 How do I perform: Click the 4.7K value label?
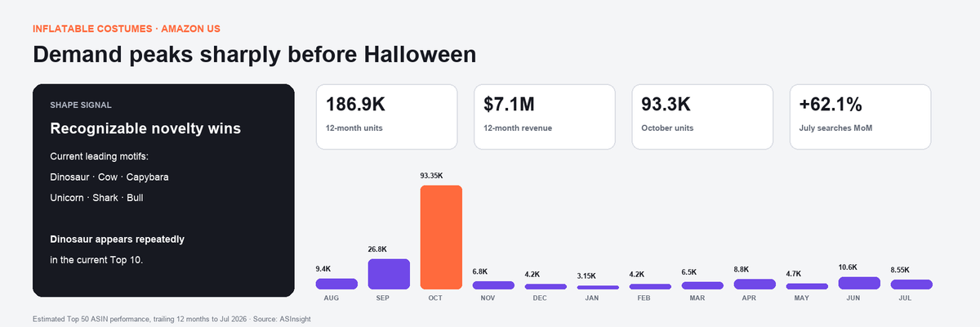[794, 274]
